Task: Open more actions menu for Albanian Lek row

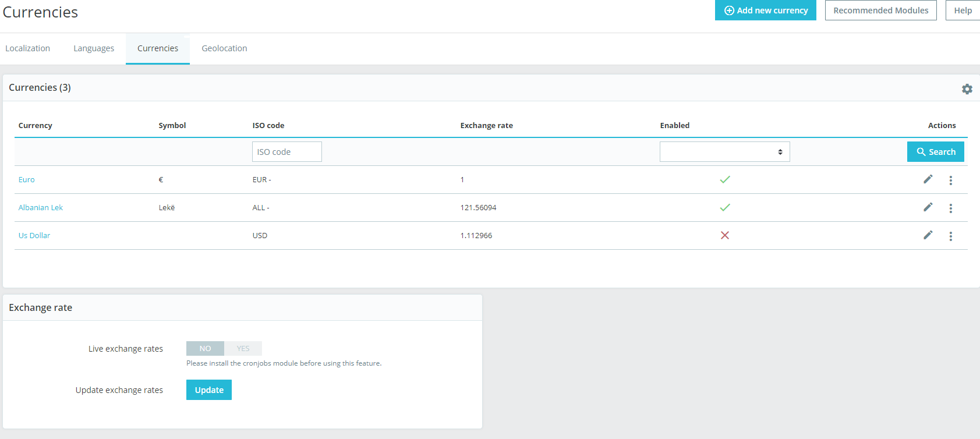Action: point(951,208)
